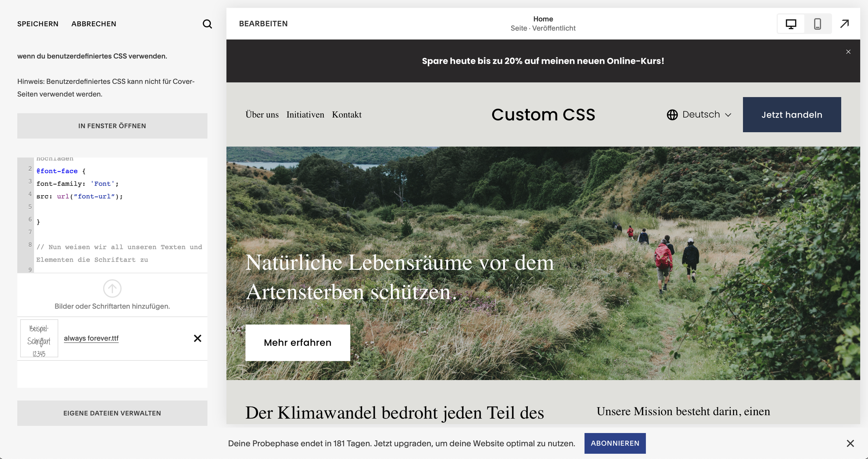
Task: Open BEARBEITEN edit mode
Action: tap(264, 24)
